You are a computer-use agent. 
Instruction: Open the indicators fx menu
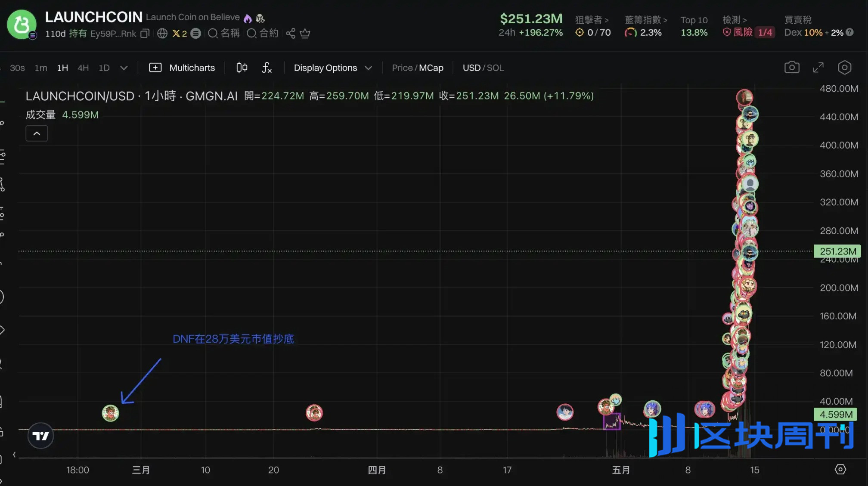point(267,68)
